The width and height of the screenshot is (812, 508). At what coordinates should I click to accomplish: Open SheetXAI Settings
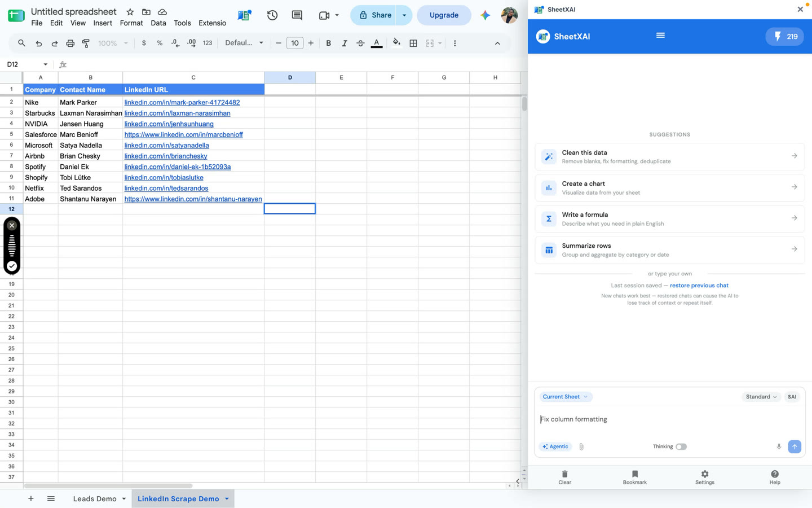point(704,477)
